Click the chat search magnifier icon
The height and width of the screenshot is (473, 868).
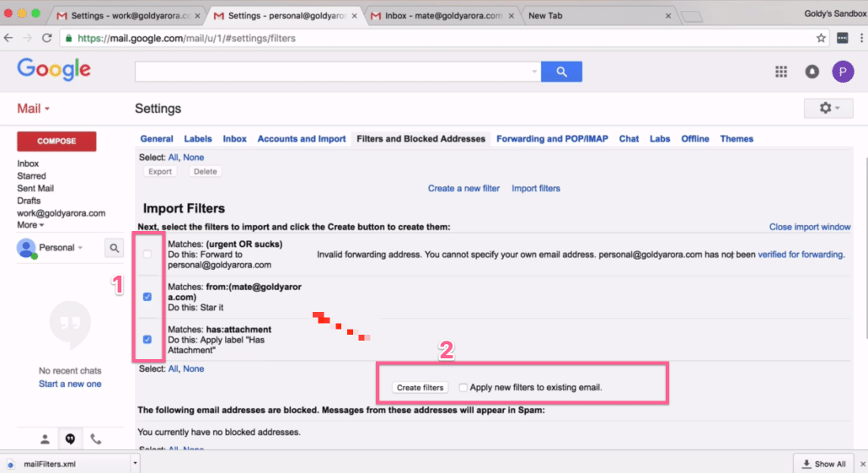pyautogui.click(x=114, y=248)
